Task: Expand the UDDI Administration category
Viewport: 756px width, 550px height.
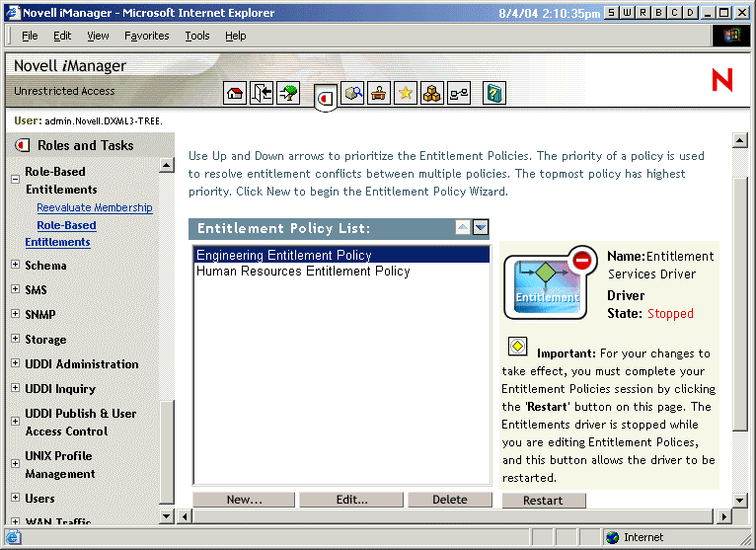Action: pos(16,362)
